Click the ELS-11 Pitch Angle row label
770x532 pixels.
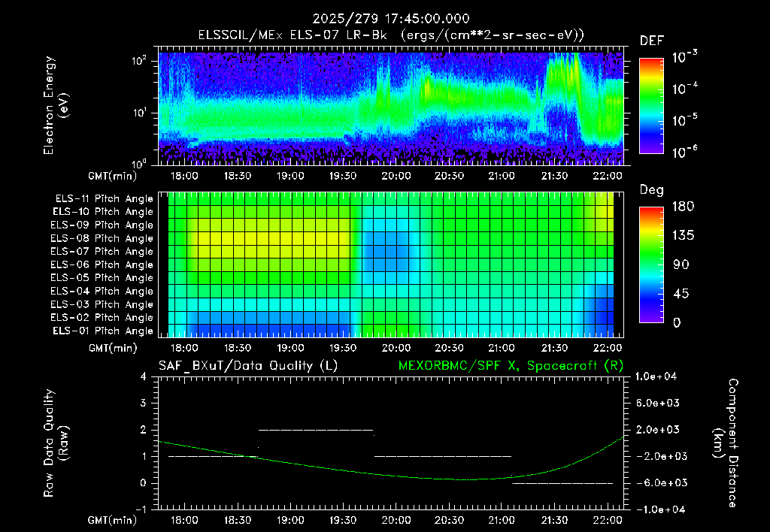pyautogui.click(x=104, y=199)
